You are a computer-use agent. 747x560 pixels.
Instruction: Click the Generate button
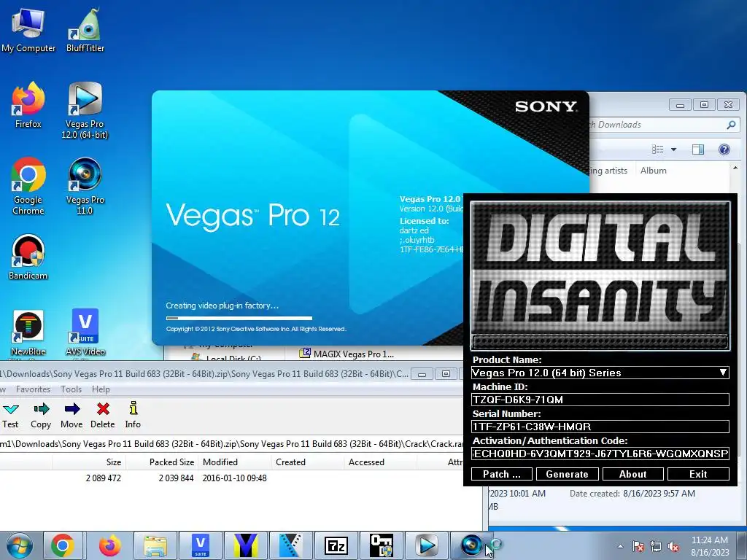pos(567,474)
